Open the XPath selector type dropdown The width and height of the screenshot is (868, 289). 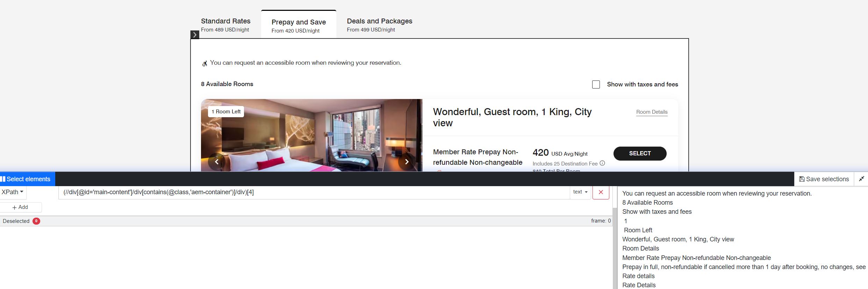(13, 192)
